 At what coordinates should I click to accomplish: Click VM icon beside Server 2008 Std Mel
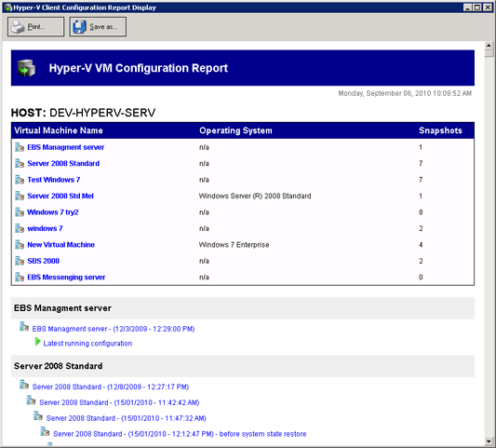pos(20,196)
